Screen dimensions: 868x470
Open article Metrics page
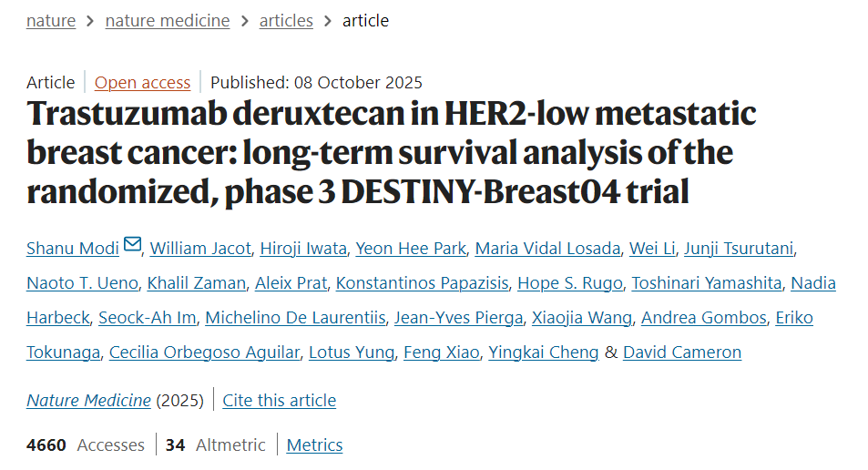pos(314,444)
